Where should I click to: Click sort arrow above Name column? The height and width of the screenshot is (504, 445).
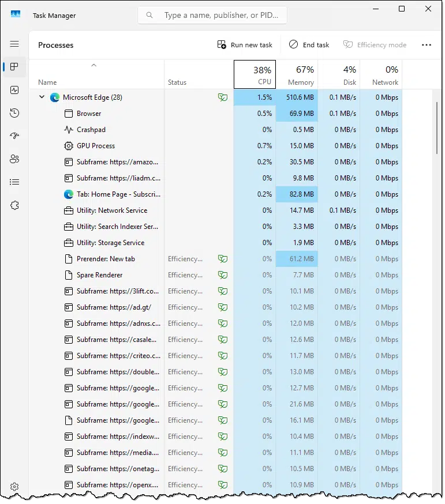coord(94,65)
